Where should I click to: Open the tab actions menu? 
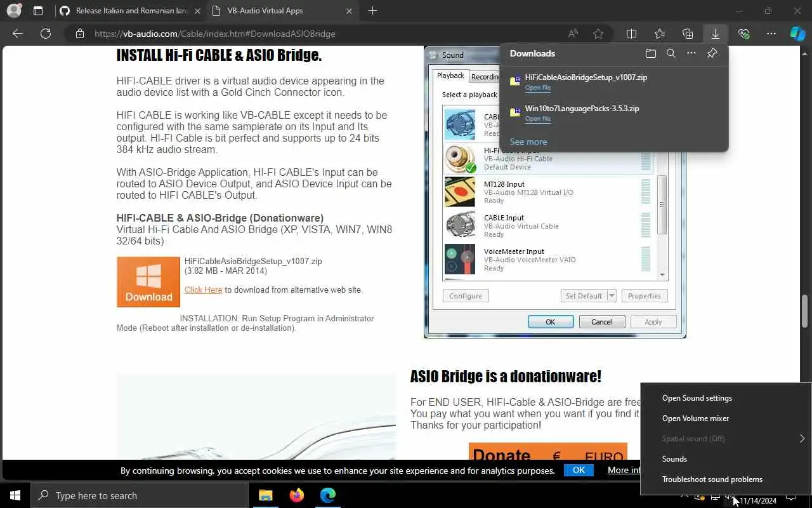38,11
